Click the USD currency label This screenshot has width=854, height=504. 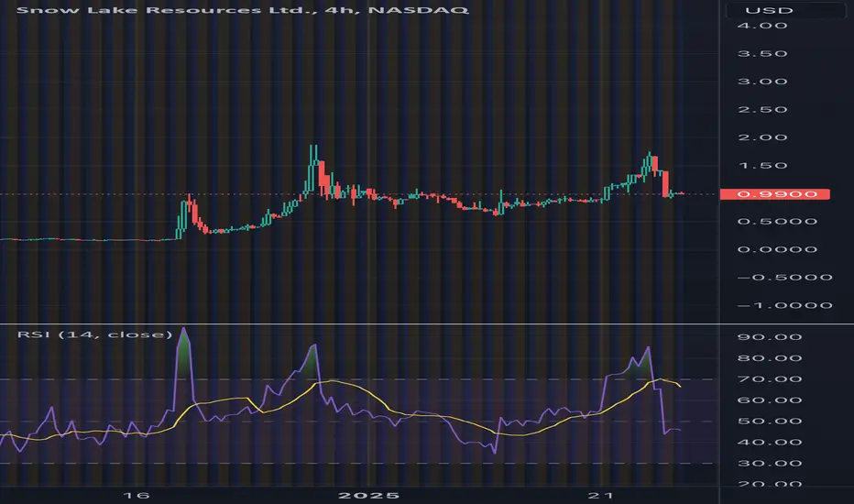[x=769, y=10]
